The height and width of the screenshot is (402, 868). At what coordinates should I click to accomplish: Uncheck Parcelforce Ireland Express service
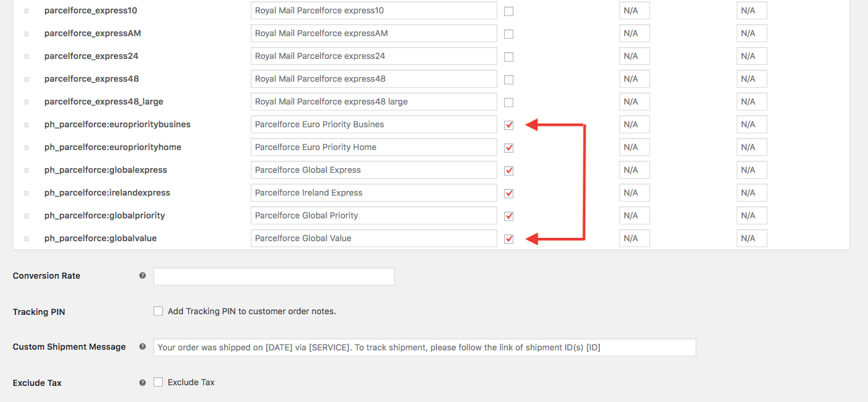tap(509, 194)
